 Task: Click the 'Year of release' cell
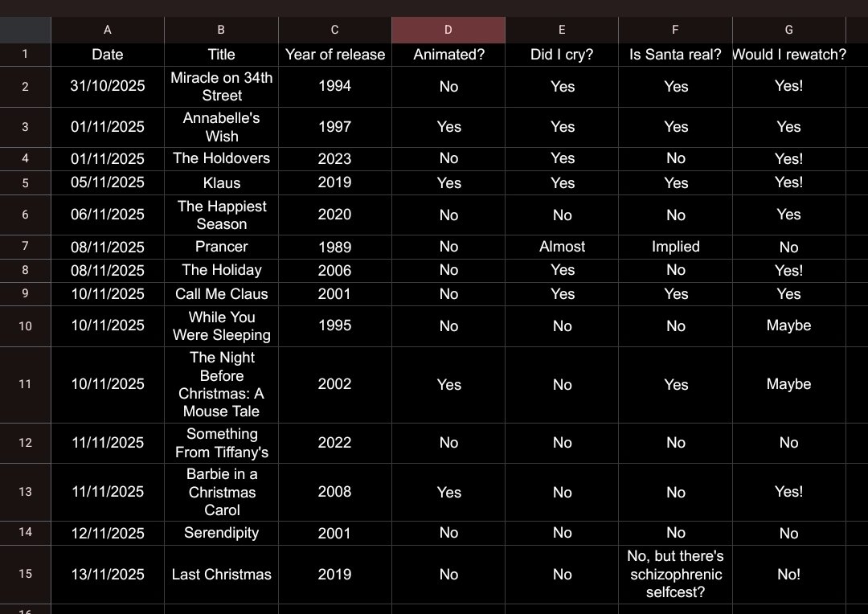click(x=335, y=55)
